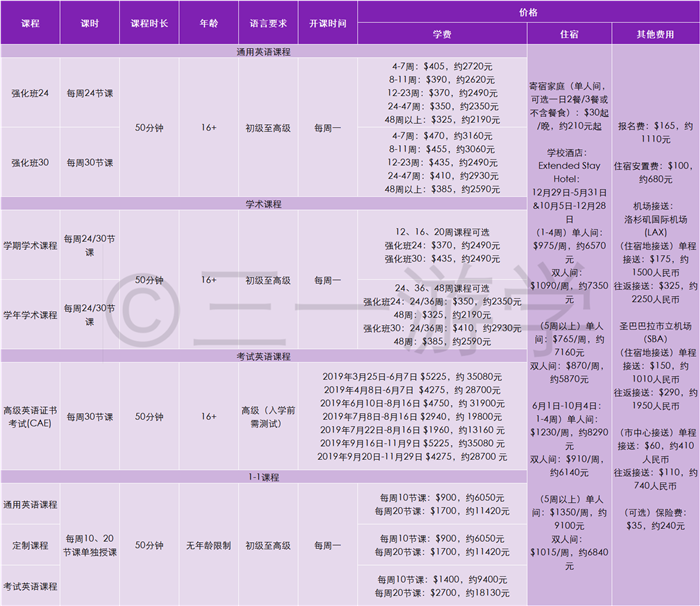Screen dimensions: 700x606
Task: Click 1-1课程 section's 通用英语课程 cell
Action: click(30, 504)
